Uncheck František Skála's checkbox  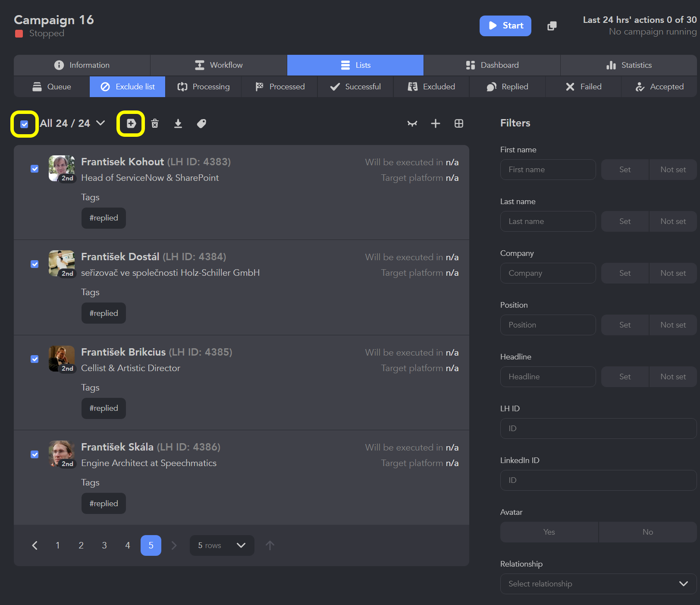click(35, 454)
